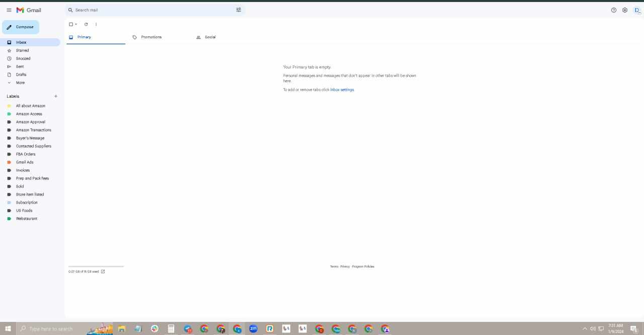The width and height of the screenshot is (644, 335).
Task: Switch to the Primary tab
Action: click(x=96, y=37)
